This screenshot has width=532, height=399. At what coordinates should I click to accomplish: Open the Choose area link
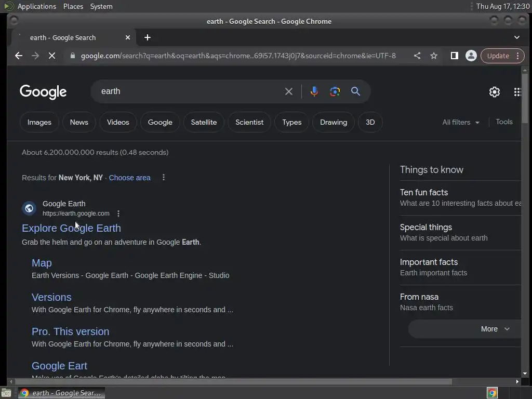(129, 178)
